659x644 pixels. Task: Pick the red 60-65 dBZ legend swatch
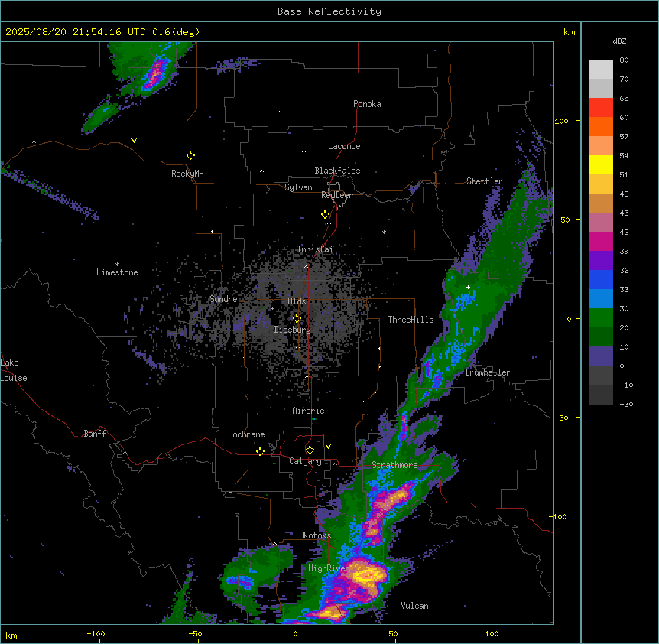pyautogui.click(x=601, y=108)
